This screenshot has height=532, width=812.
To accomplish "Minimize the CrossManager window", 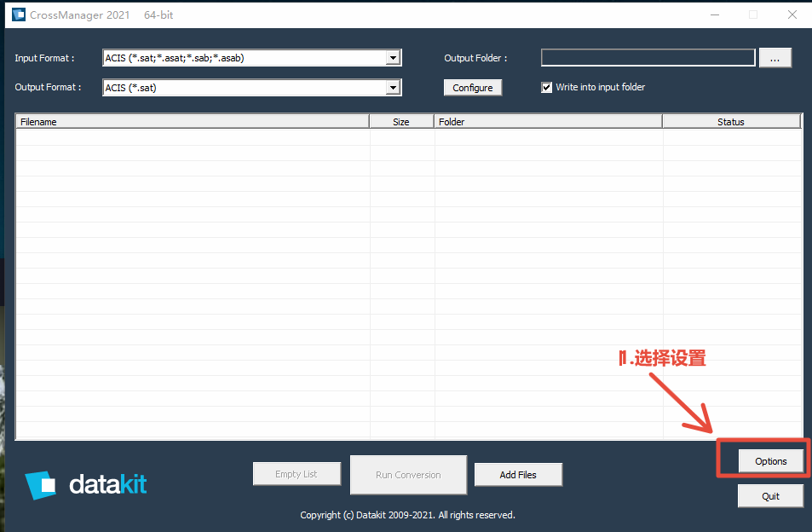I will [715, 15].
